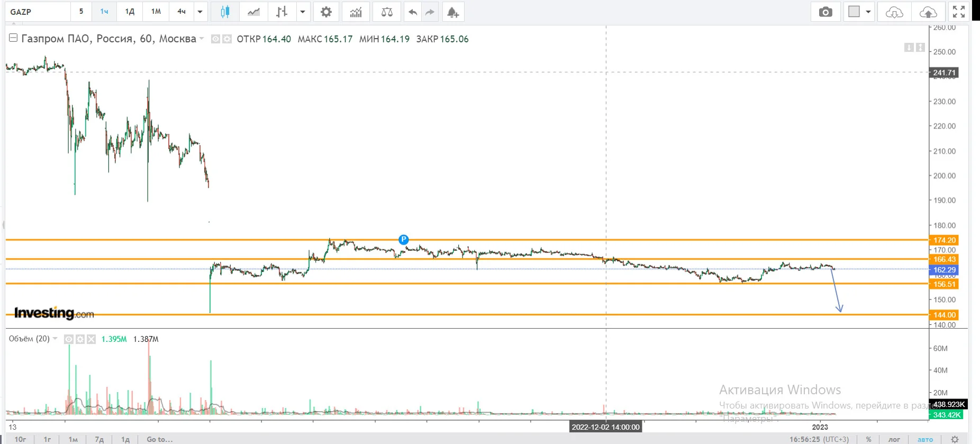
Task: Click the GAZP symbol input field
Action: pos(38,12)
